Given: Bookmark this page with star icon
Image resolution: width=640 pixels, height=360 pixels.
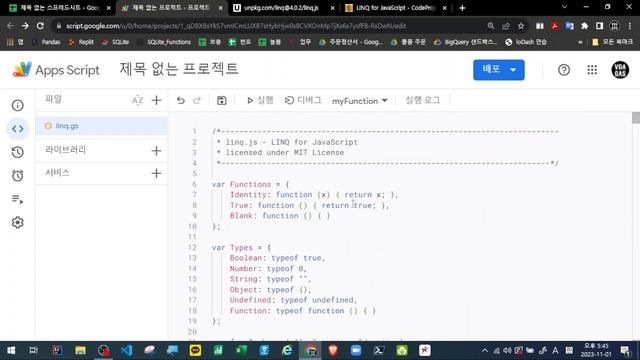Looking at the screenshot, I should [521, 26].
